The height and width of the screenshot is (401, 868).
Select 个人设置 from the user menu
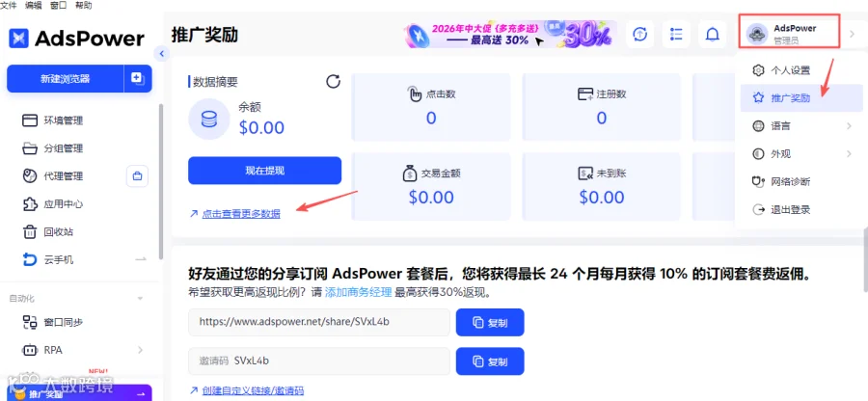pos(801,70)
